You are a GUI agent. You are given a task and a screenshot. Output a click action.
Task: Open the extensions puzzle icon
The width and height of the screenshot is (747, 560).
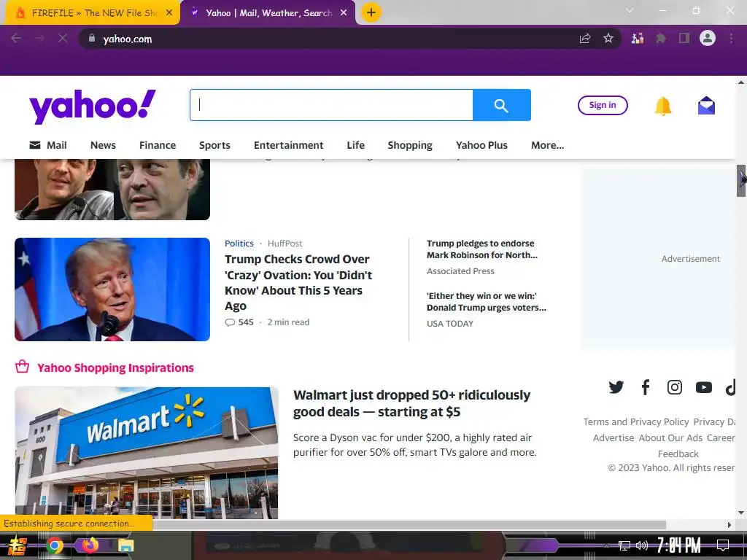[x=660, y=39]
